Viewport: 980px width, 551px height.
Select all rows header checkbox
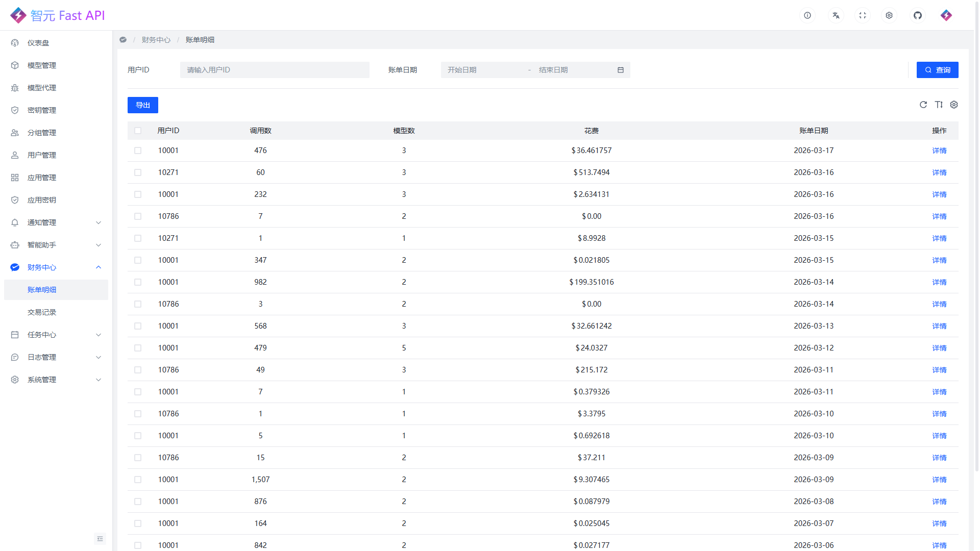tap(138, 131)
